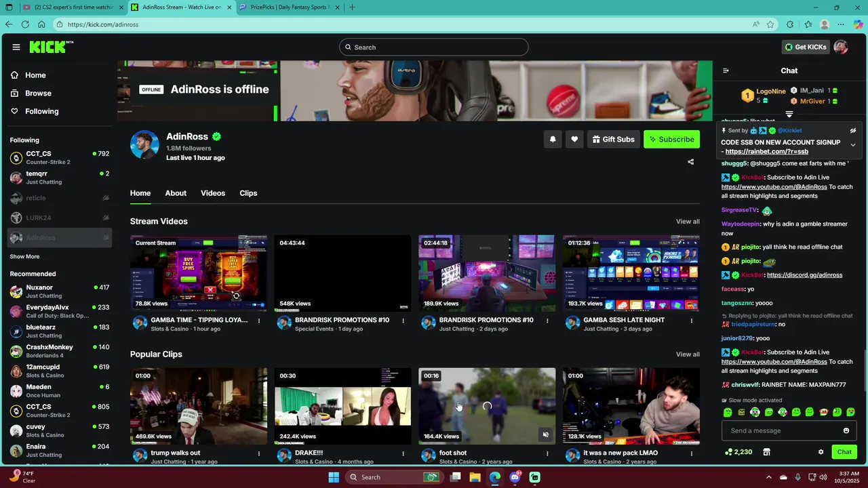
Task: Open options menu for foot shot clip
Action: [547, 453]
